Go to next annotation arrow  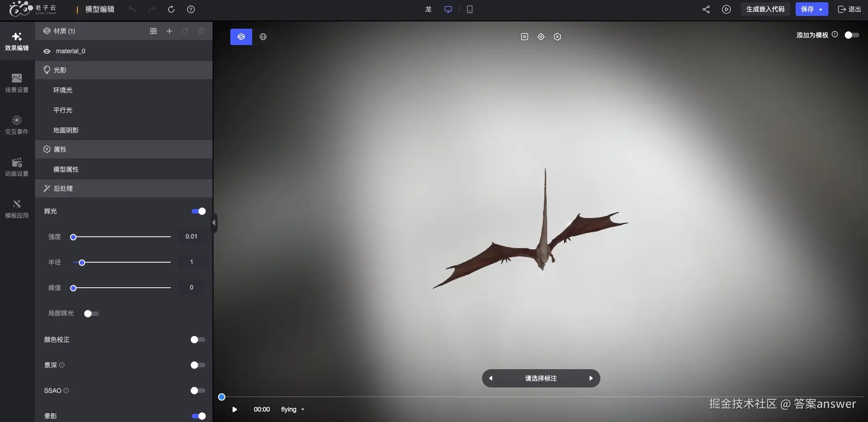click(x=591, y=378)
